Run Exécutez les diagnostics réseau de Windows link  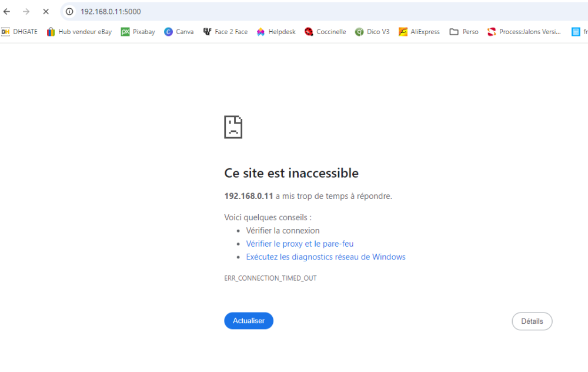click(326, 257)
